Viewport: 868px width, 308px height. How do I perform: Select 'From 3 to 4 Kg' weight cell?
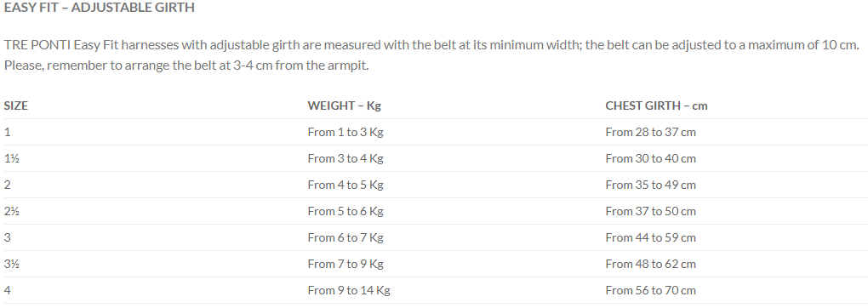pos(345,159)
